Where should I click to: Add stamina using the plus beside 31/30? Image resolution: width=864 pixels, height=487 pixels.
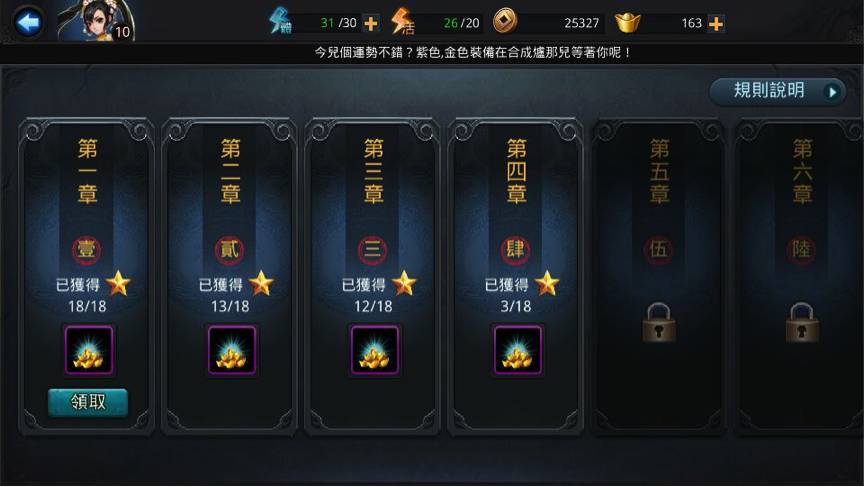(x=371, y=23)
